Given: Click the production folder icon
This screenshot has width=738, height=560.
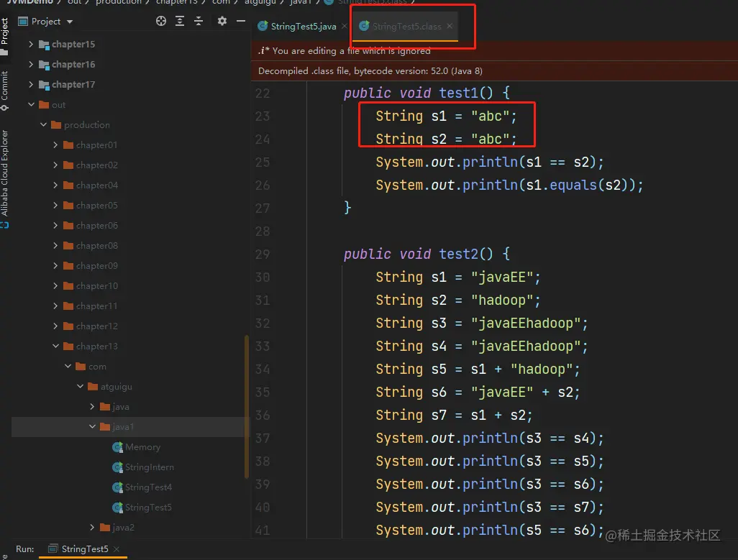Looking at the screenshot, I should pos(56,124).
